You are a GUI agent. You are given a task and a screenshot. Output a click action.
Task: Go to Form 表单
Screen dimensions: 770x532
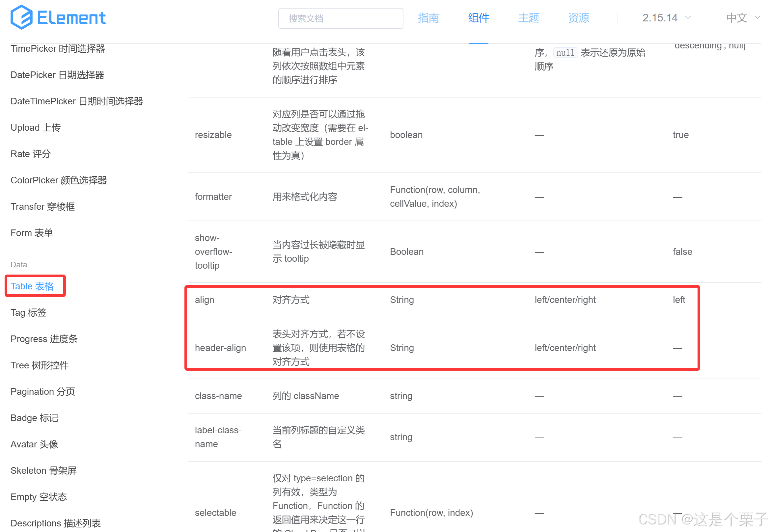(32, 233)
